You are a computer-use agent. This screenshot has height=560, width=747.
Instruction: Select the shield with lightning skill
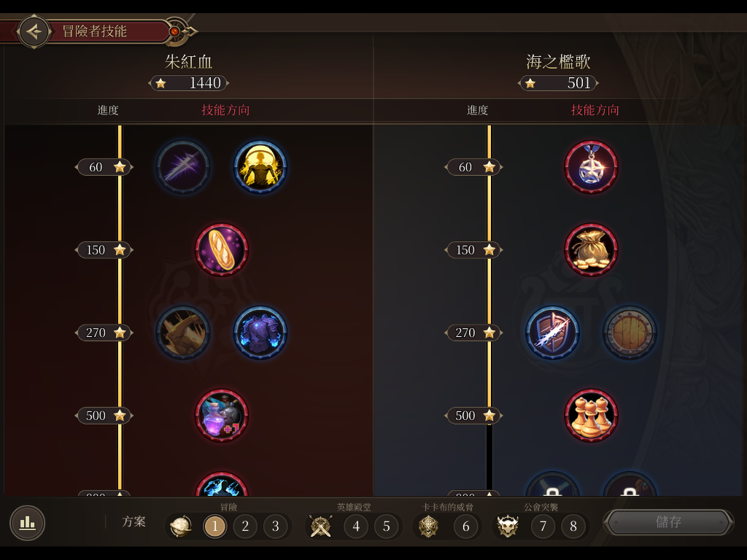[553, 332]
